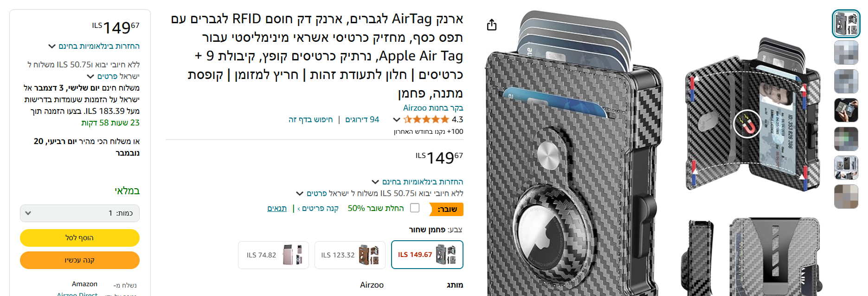Screen dimensions: 868x296
Task: Click the orange Buy Now button
Action: 80,260
